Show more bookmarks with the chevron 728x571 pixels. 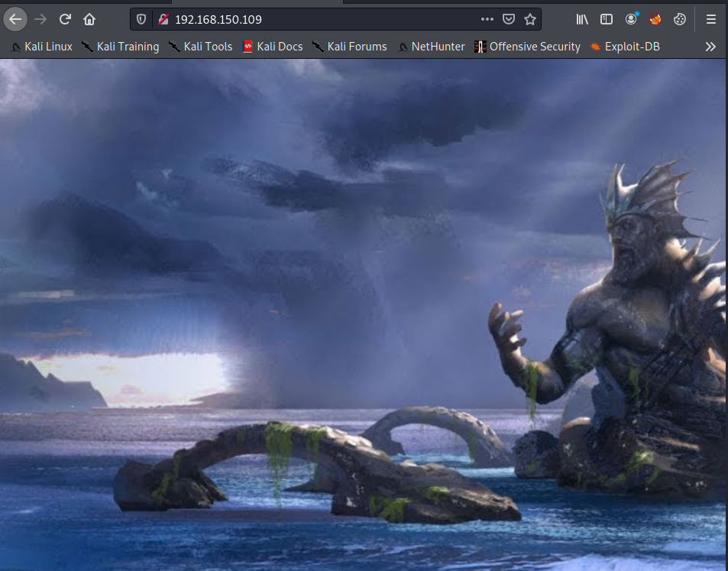click(710, 47)
